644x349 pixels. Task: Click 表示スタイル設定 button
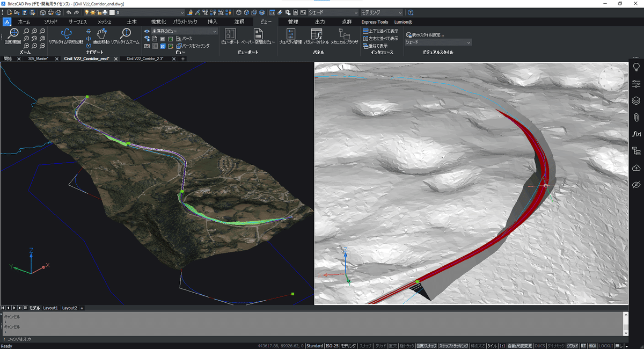tap(425, 34)
